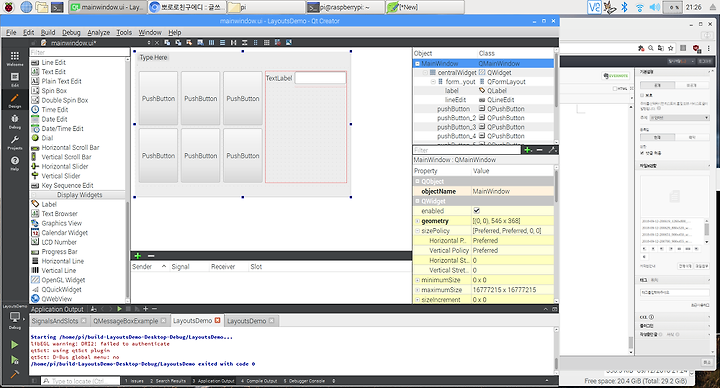This screenshot has height=388, width=720.
Task: Click widget box Filter field
Action: coord(79,52)
